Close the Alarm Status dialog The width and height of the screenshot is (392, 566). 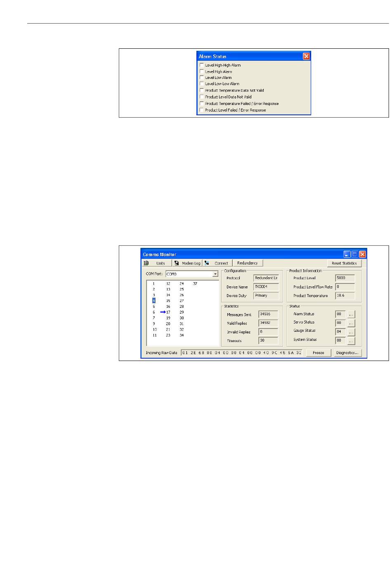306,56
